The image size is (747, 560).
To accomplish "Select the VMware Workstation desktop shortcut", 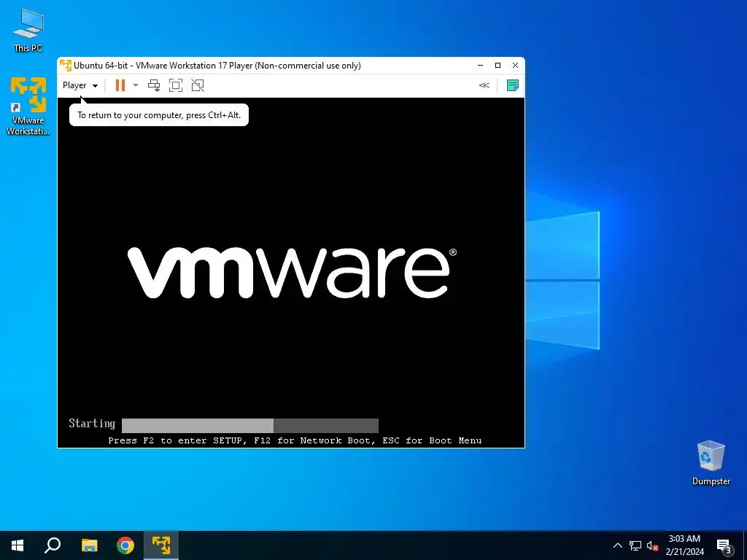I will click(x=28, y=106).
